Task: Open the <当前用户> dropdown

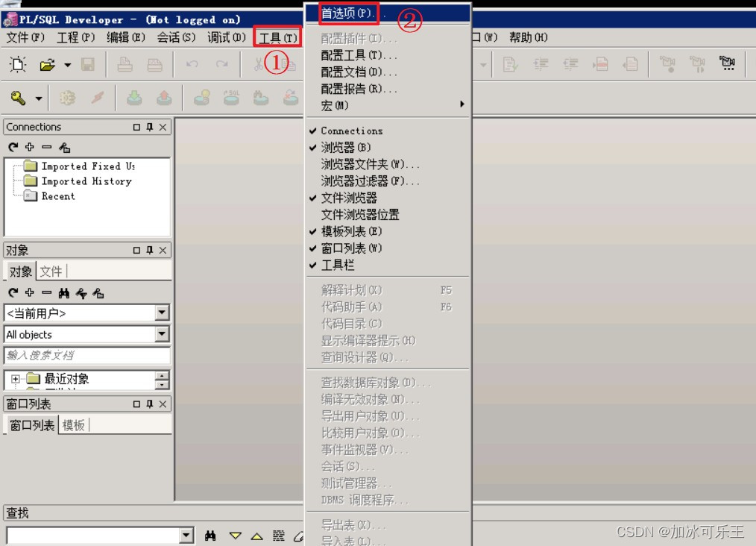Action: [x=162, y=313]
